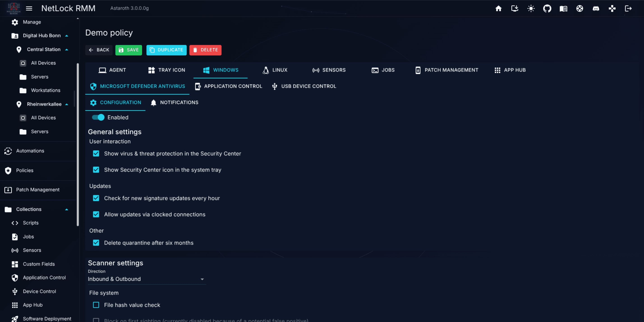Collapse the Rheinwerkallee location
The width and height of the screenshot is (644, 322).
(x=67, y=104)
